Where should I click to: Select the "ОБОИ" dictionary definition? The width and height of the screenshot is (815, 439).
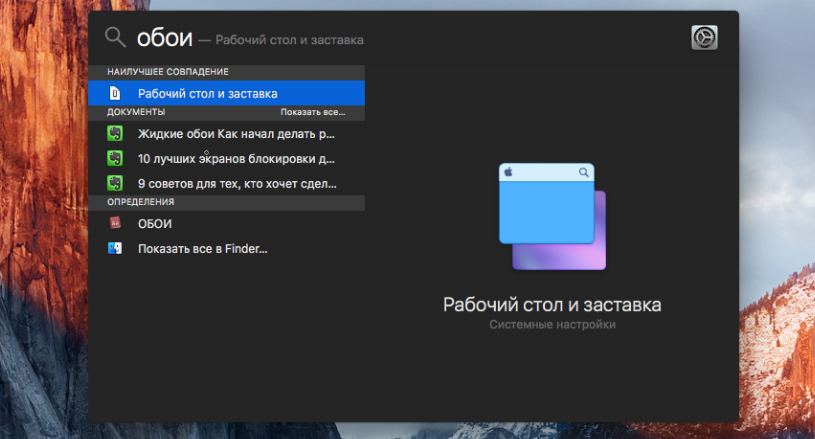click(x=227, y=223)
